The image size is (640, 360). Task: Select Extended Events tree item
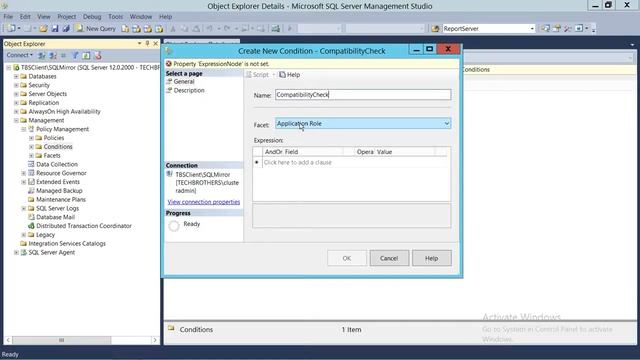pos(58,182)
